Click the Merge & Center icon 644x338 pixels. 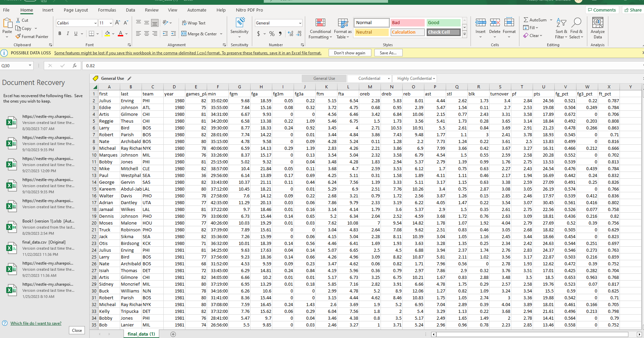click(x=184, y=34)
